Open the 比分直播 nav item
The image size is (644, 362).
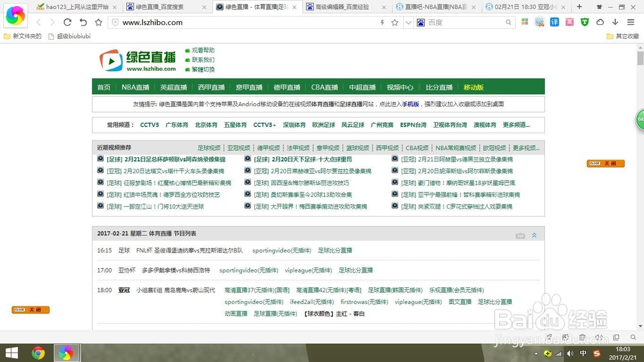click(439, 87)
